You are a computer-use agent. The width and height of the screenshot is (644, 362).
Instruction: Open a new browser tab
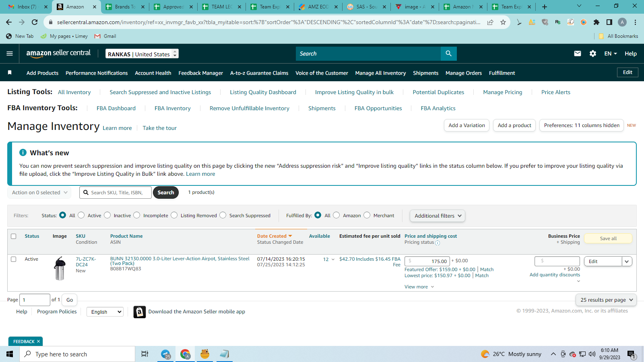coord(545,7)
